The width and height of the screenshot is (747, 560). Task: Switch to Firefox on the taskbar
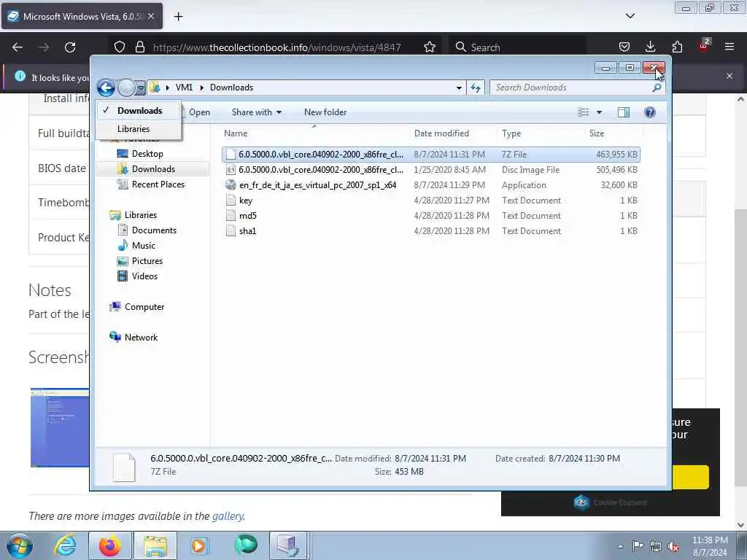[x=109, y=545]
